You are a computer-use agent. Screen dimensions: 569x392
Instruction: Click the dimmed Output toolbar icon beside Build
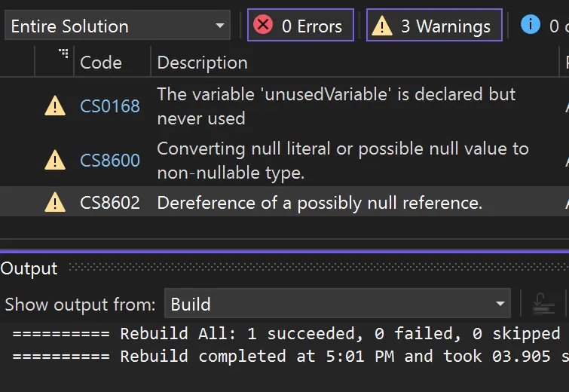point(543,304)
